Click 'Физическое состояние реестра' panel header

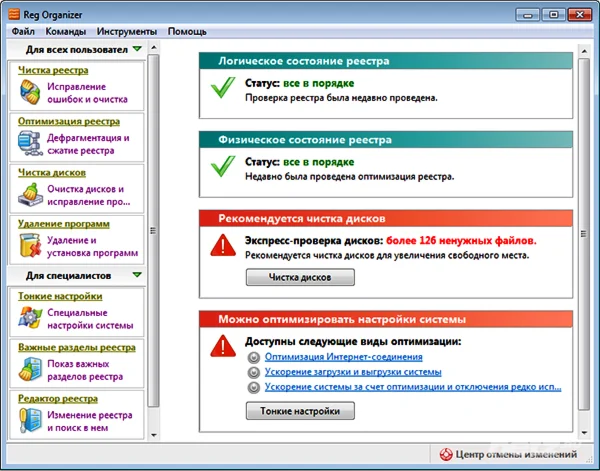[386, 140]
